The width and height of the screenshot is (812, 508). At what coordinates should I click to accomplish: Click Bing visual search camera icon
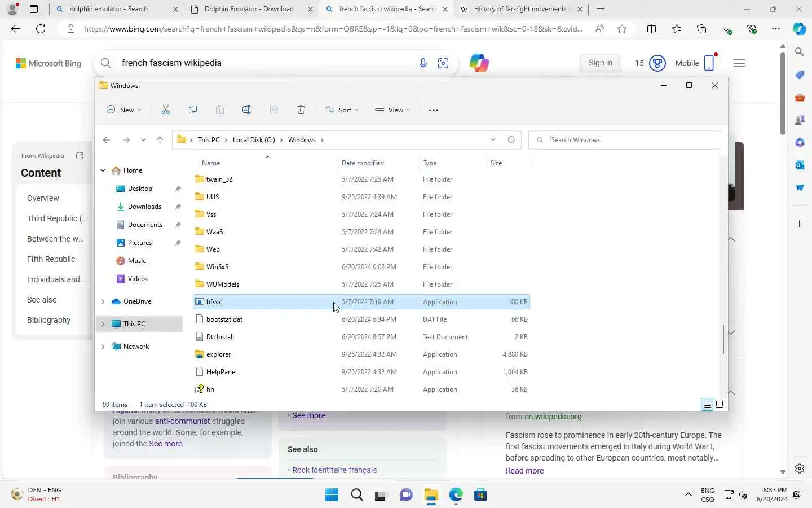coord(444,63)
